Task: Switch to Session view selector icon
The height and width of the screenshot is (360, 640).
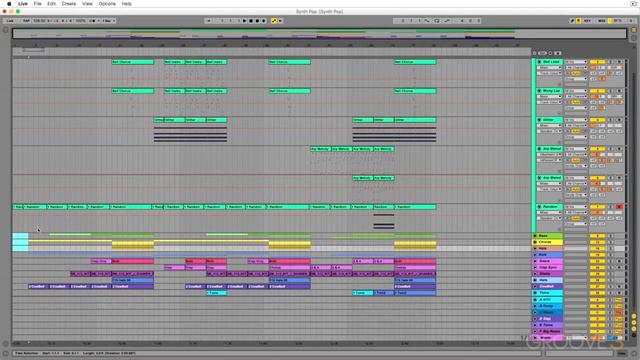Action: coord(634,38)
